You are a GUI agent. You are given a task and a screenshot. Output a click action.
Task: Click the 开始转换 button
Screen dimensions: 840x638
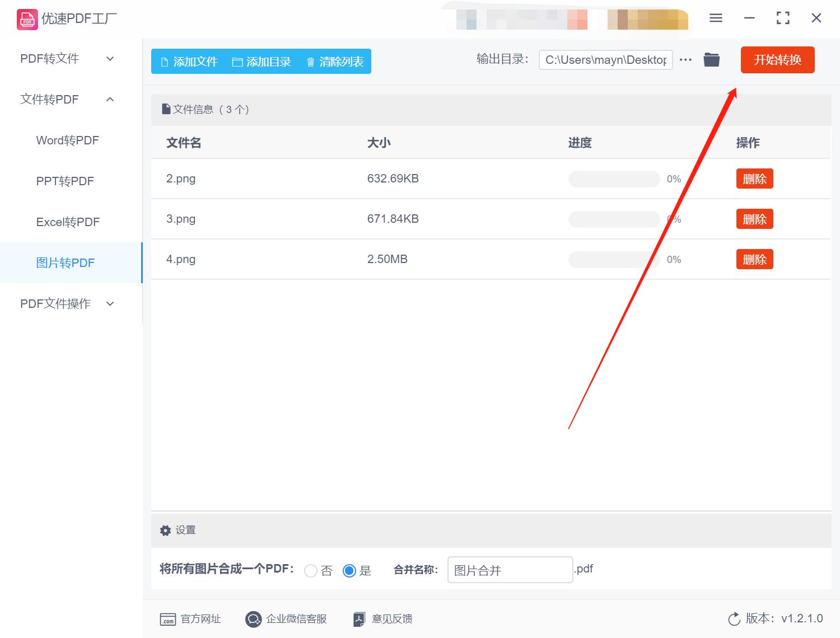pos(777,60)
